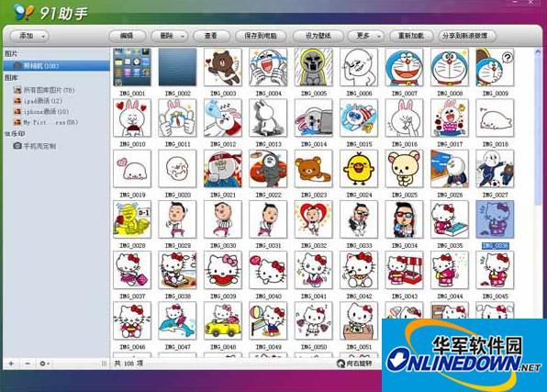The image size is (547, 392).
Task: Click the plus icon at sidebar bottom
Action: 11,364
